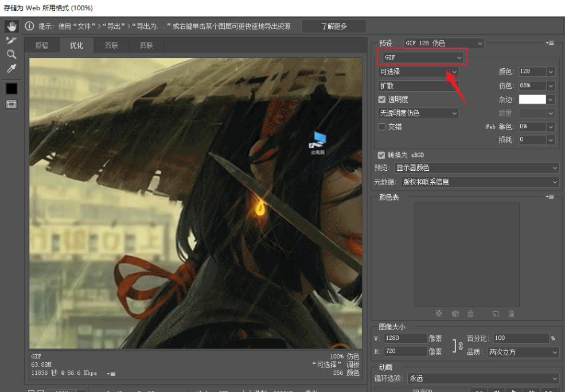Viewport: 565px width, 392px height.
Task: Expand the 仿色 88% value arrow
Action: [x=551, y=85]
